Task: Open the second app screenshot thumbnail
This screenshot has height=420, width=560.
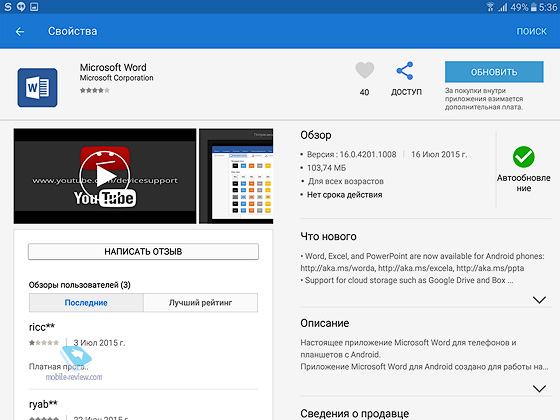Action: tap(236, 176)
